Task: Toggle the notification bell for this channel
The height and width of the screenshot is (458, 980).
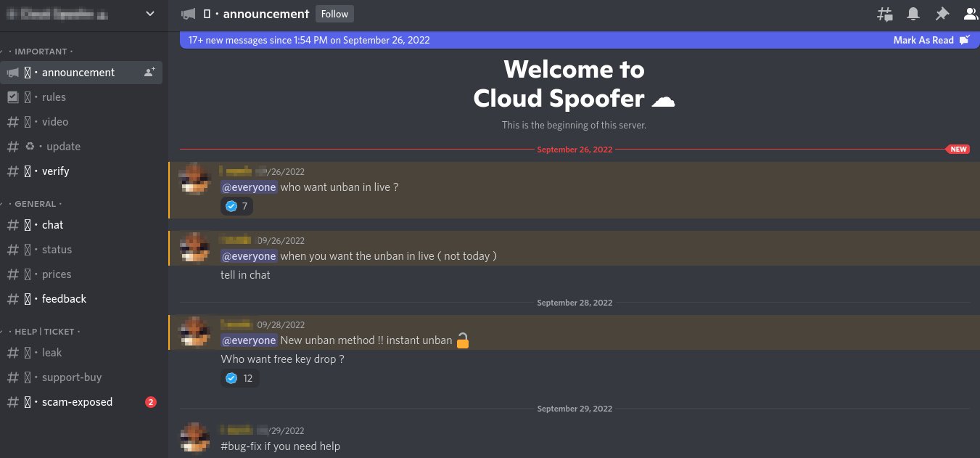Action: pos(913,13)
